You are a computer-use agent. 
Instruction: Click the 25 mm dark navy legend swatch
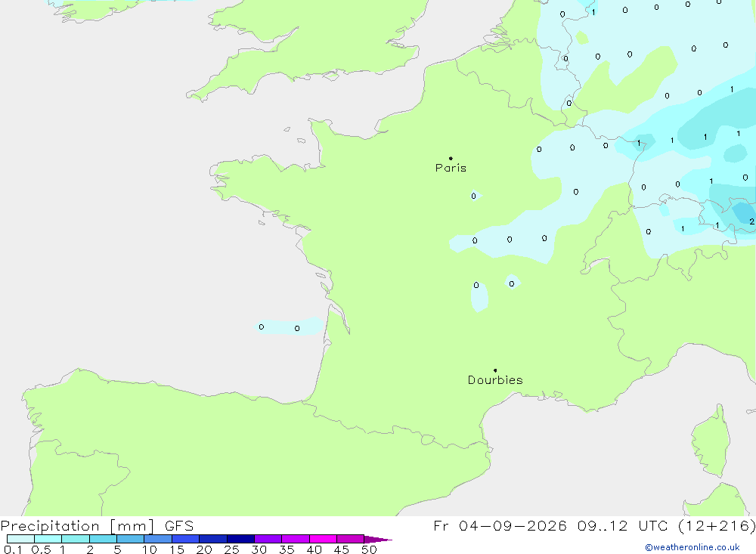pyautogui.click(x=240, y=539)
